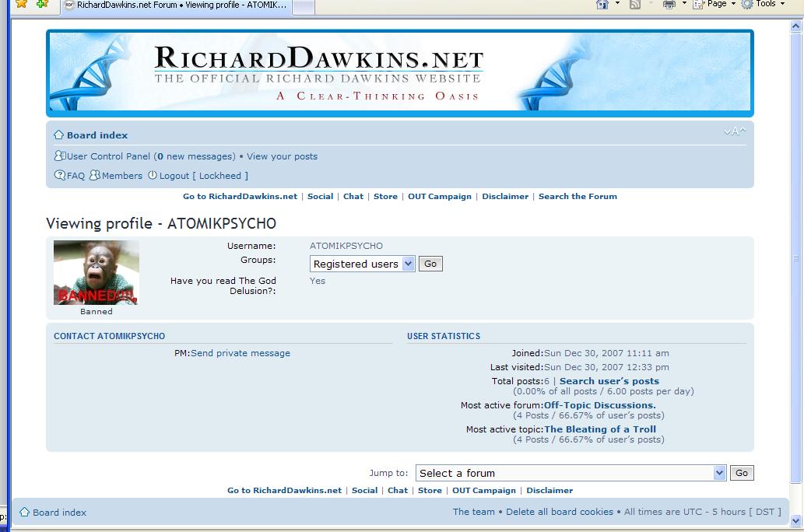Viewport: 804px width, 532px height.
Task: Click the FAQ question mark icon
Action: 59,176
